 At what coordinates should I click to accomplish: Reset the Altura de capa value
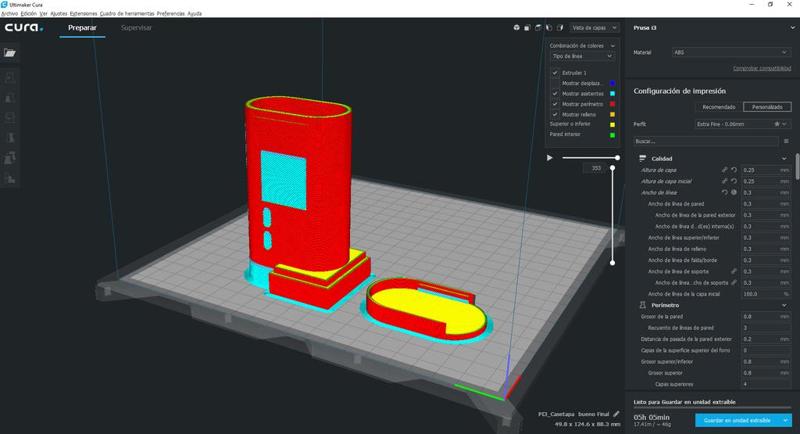point(733,170)
